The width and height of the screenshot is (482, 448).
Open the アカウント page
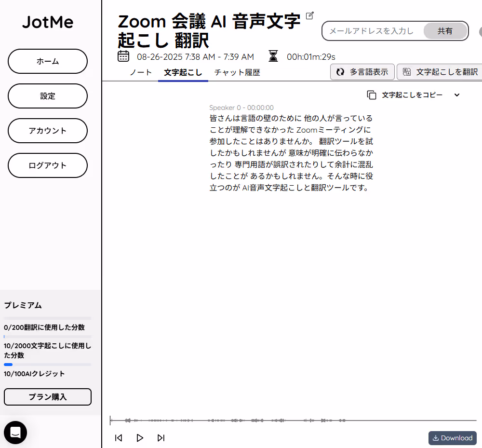click(48, 131)
